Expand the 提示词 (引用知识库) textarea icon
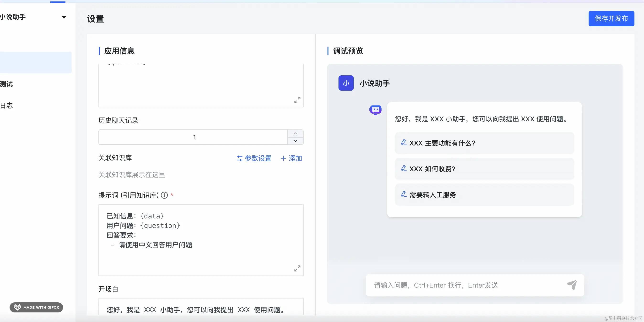Viewport: 644px width, 322px height. (297, 268)
